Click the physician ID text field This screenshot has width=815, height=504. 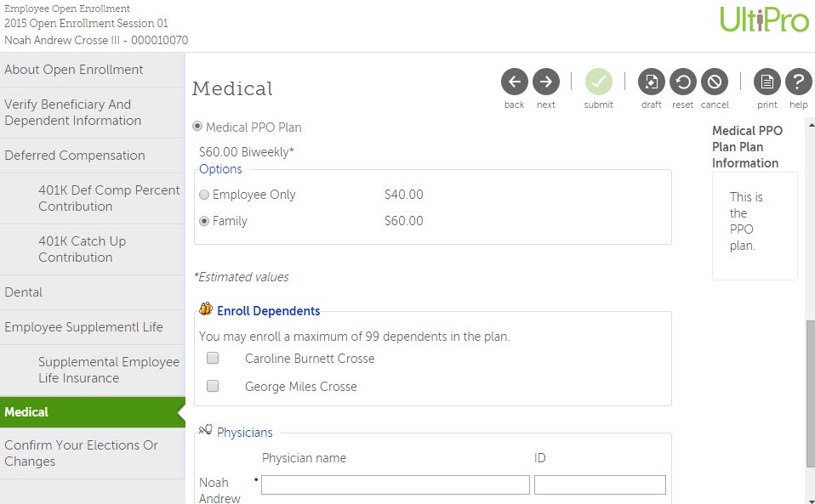pyautogui.click(x=600, y=484)
